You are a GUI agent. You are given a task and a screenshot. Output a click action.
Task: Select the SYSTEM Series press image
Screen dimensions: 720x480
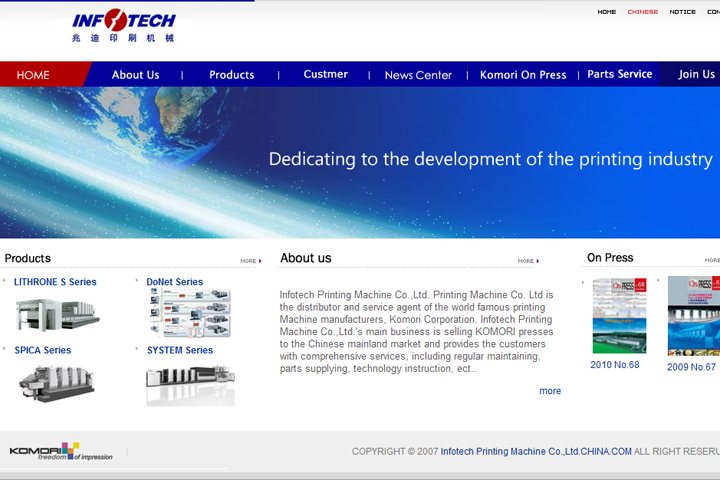(x=190, y=384)
